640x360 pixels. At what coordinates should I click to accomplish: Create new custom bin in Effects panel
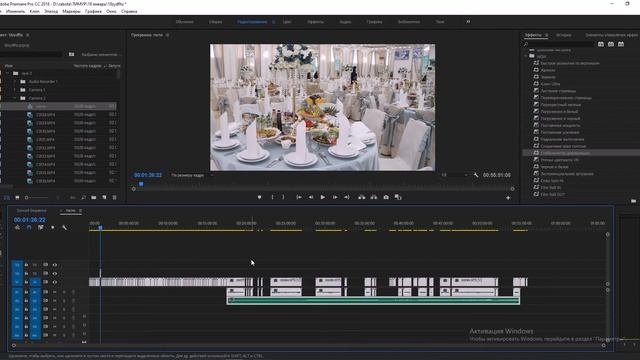(x=633, y=201)
